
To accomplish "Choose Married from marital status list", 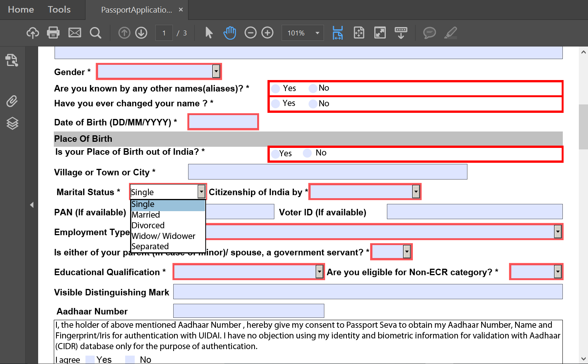I will coord(146,215).
